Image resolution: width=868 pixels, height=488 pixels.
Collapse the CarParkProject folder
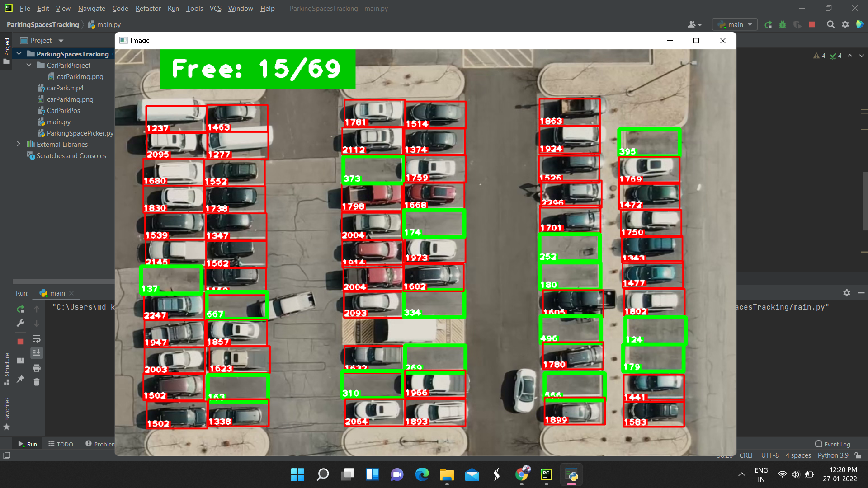pos(29,65)
